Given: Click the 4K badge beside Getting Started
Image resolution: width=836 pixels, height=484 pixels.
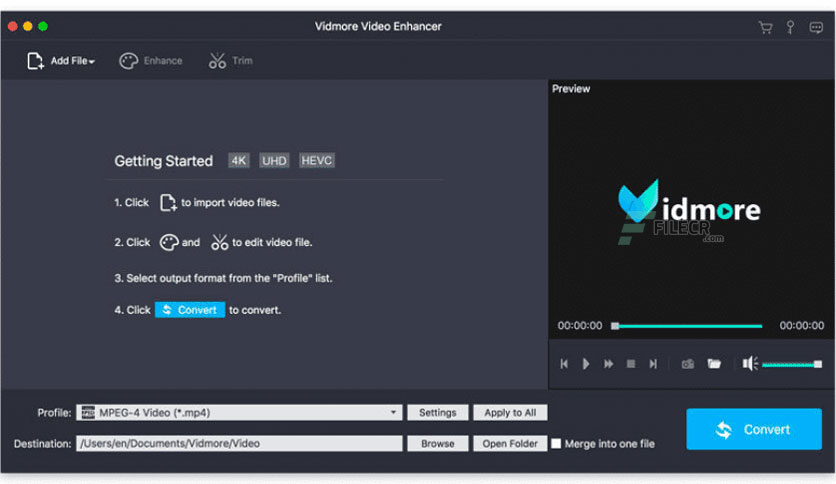Looking at the screenshot, I should point(239,160).
